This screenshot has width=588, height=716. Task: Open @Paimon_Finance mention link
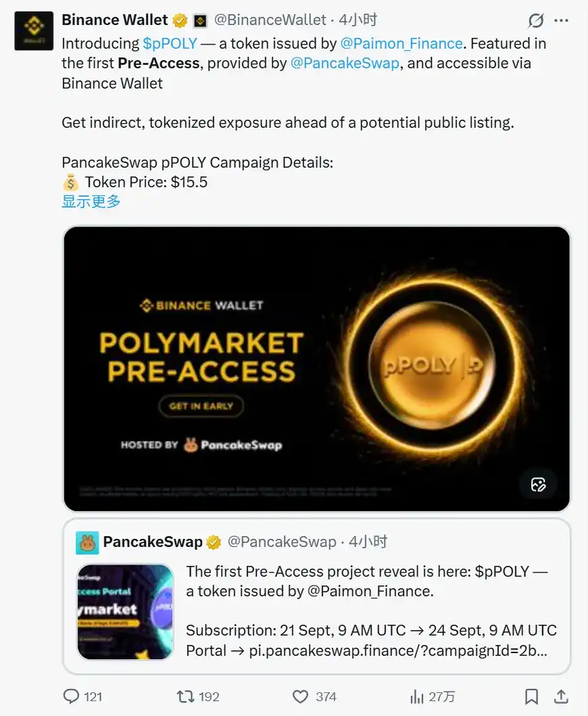[x=401, y=43]
